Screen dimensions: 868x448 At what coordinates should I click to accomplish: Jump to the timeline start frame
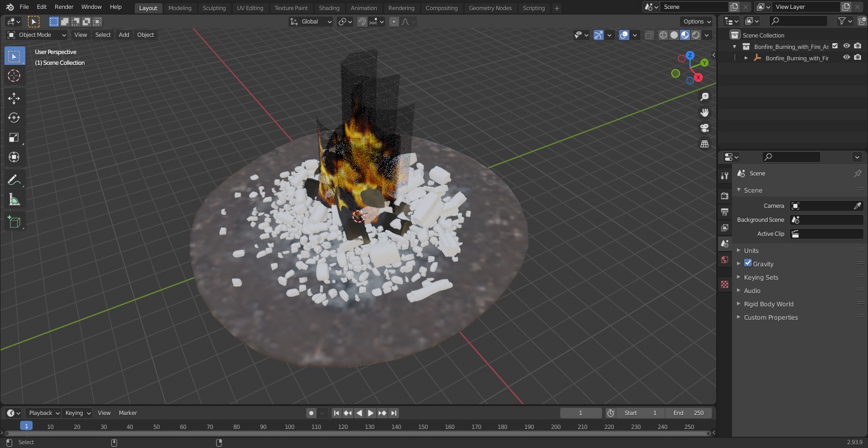337,413
